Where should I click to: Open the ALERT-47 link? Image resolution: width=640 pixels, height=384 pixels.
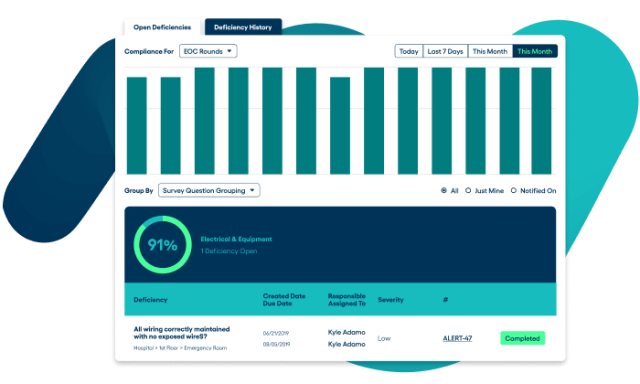point(457,338)
